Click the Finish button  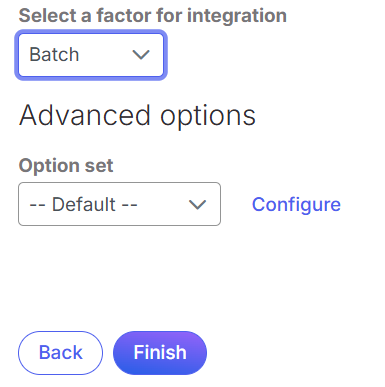160,353
